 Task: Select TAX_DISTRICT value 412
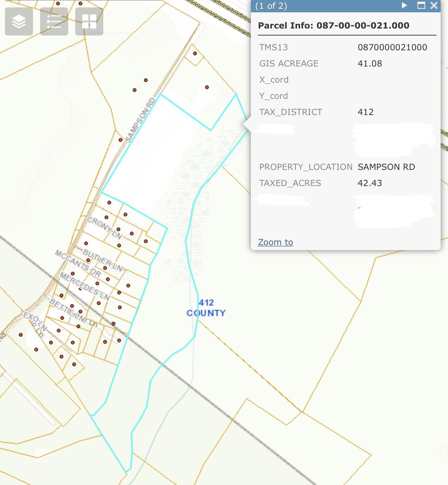365,112
